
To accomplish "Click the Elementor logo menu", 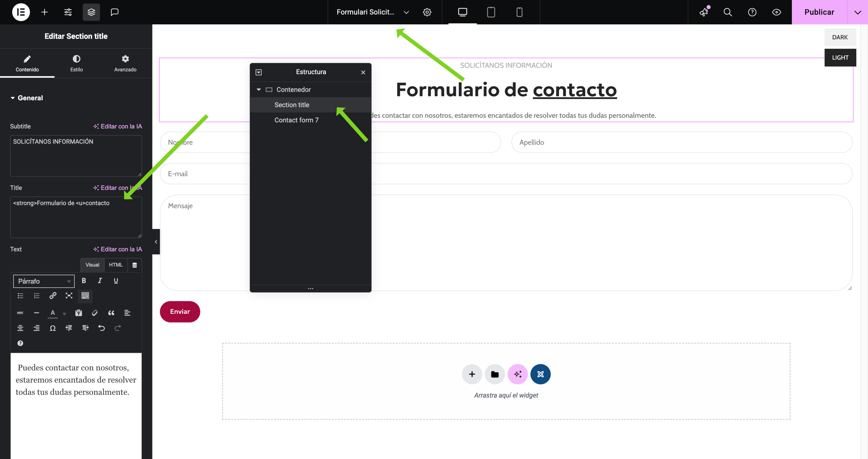I will tap(21, 12).
